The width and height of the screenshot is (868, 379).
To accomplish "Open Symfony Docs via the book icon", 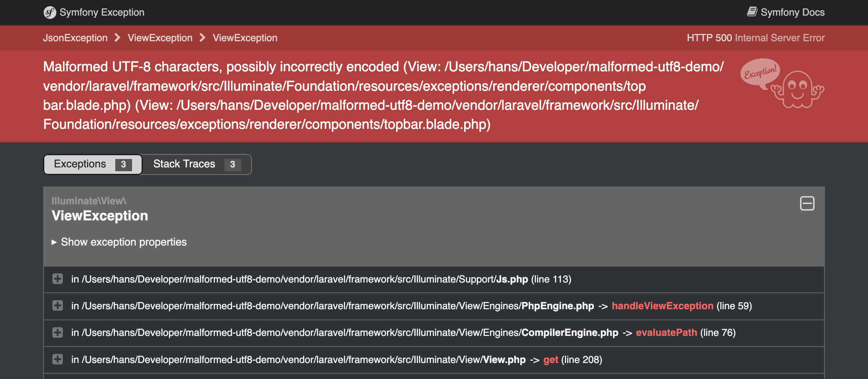I will (x=752, y=11).
